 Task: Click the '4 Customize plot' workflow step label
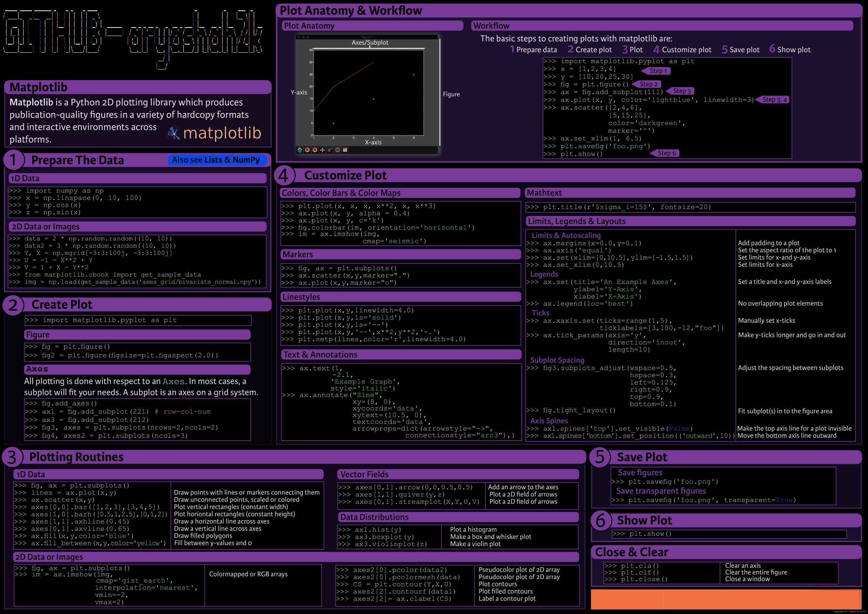tap(682, 49)
